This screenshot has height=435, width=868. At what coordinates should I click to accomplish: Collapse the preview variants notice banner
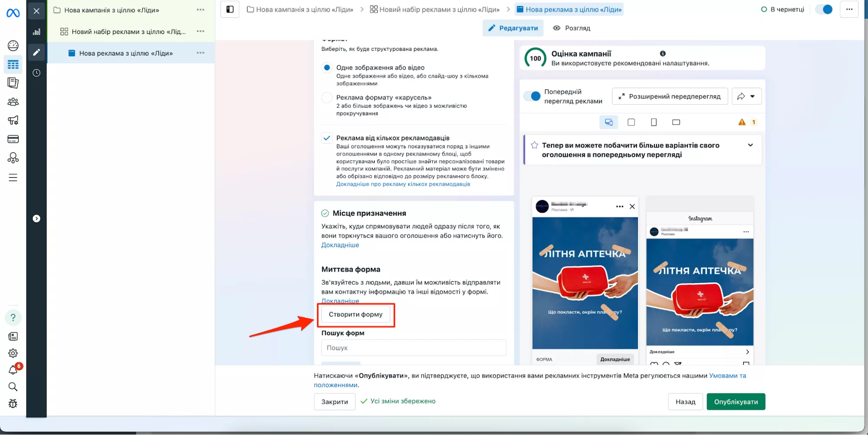coord(750,145)
